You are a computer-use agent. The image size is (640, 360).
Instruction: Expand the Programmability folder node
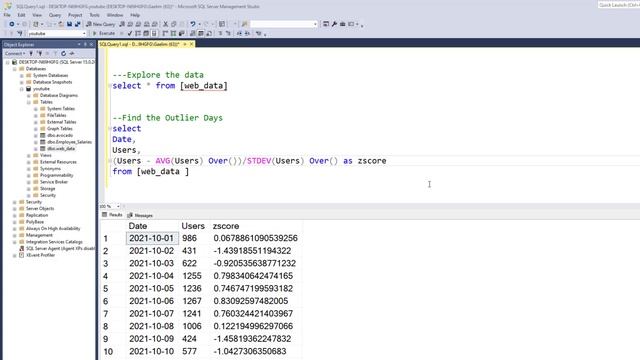(29, 176)
